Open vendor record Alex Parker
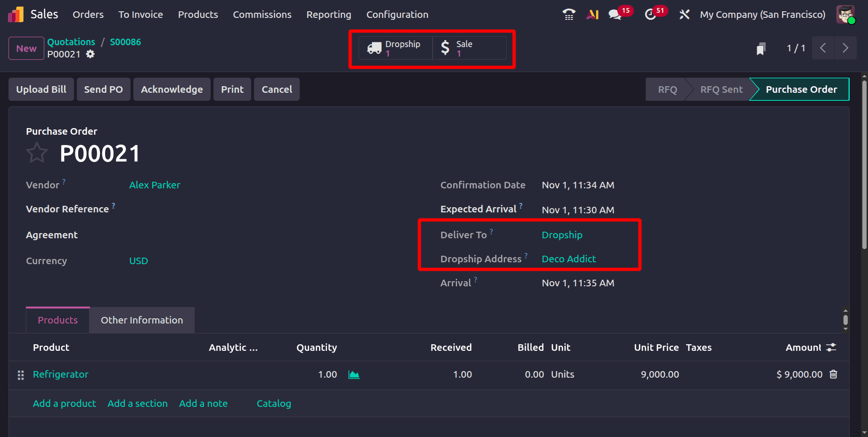The width and height of the screenshot is (868, 437). tap(155, 185)
